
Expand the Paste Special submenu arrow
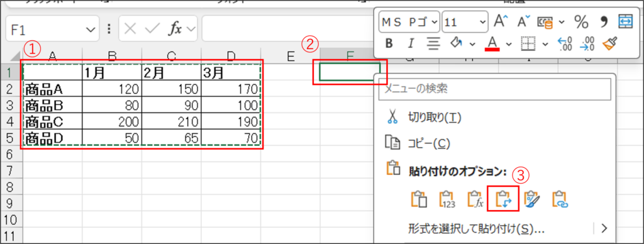pyautogui.click(x=604, y=228)
